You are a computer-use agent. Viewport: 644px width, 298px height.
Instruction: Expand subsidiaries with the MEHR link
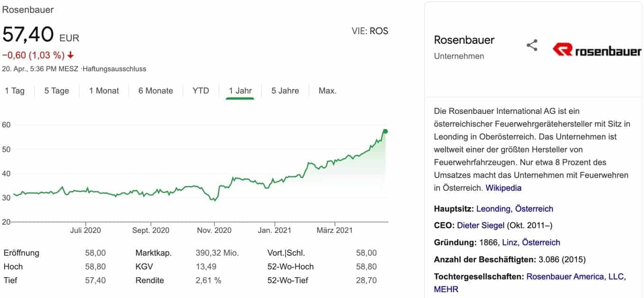pos(446,289)
